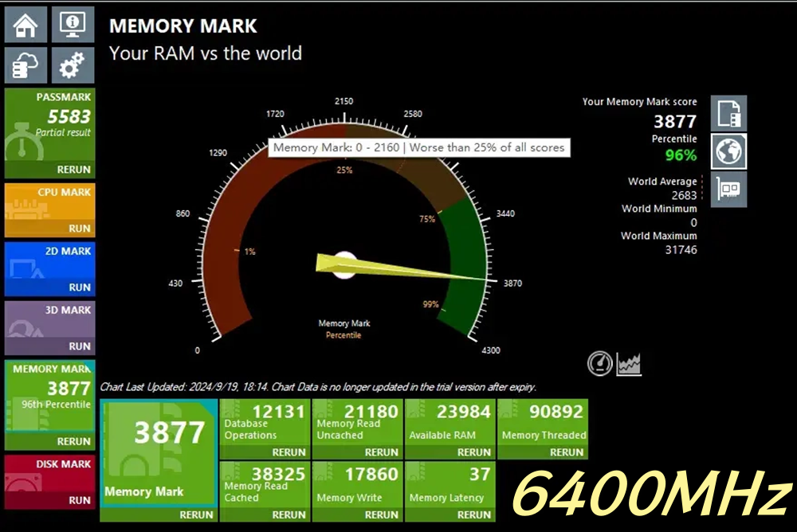Click the Memory Threaded 90892 score
797x532 pixels.
coord(556,412)
